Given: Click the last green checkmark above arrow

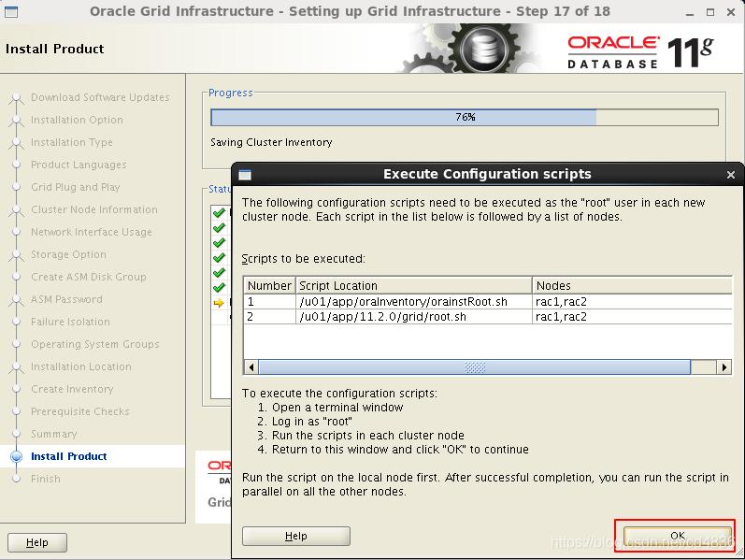Looking at the screenshot, I should (x=219, y=288).
